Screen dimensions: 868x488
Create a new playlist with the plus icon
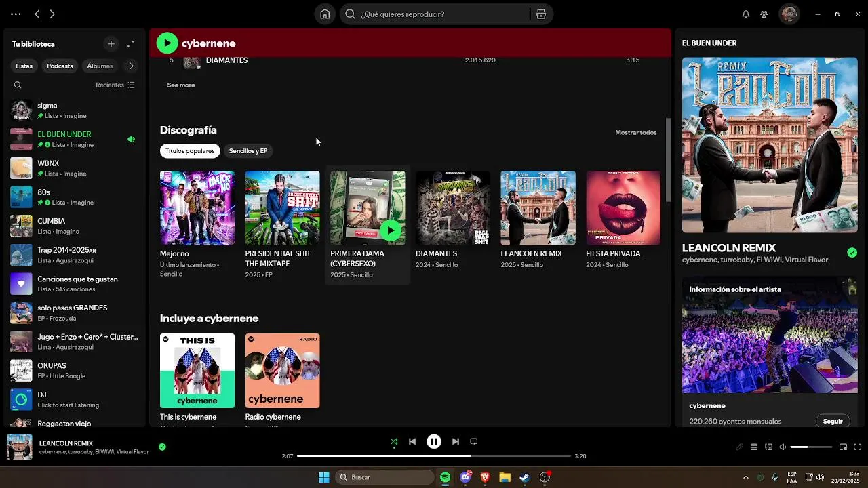coord(111,44)
